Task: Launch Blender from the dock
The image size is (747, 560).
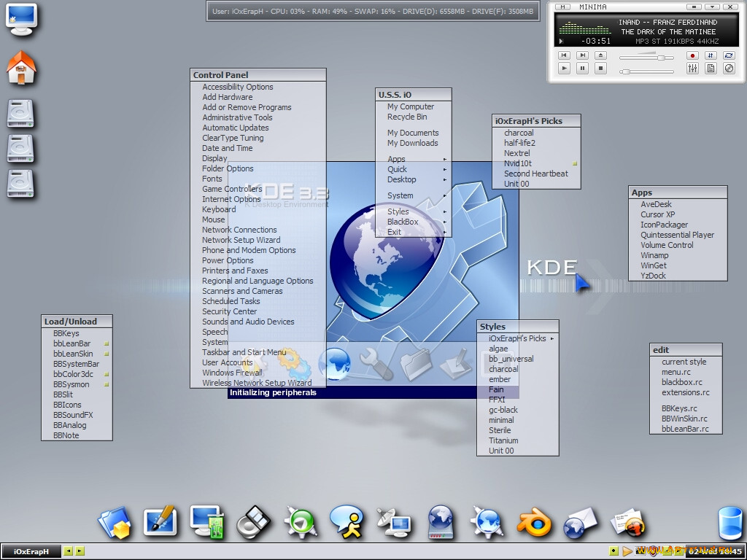Action: pyautogui.click(x=533, y=522)
